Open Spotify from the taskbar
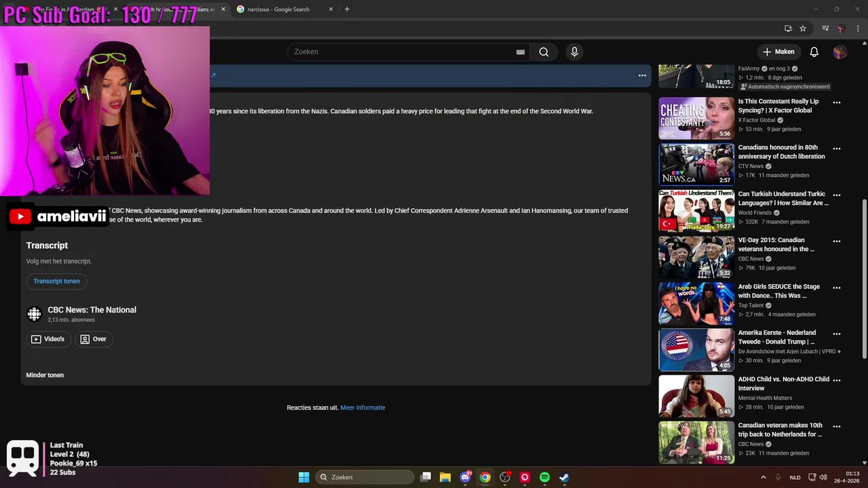868x488 pixels. pos(545,477)
